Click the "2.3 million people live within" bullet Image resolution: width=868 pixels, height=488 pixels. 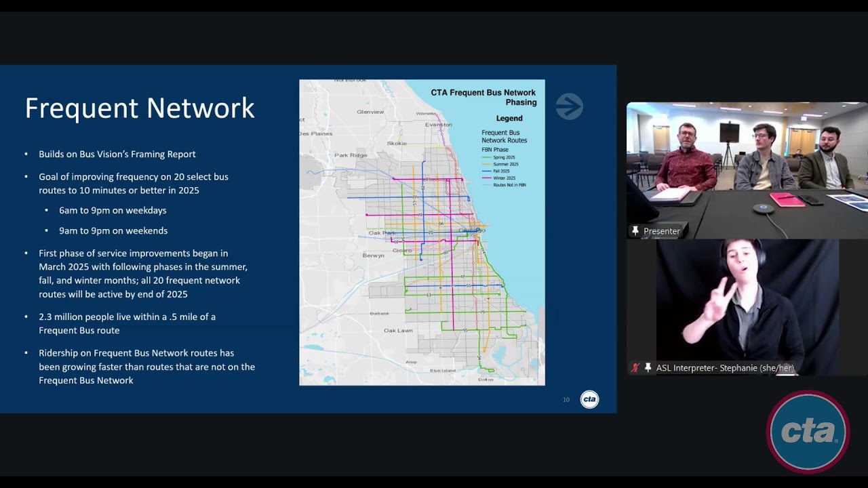point(127,324)
